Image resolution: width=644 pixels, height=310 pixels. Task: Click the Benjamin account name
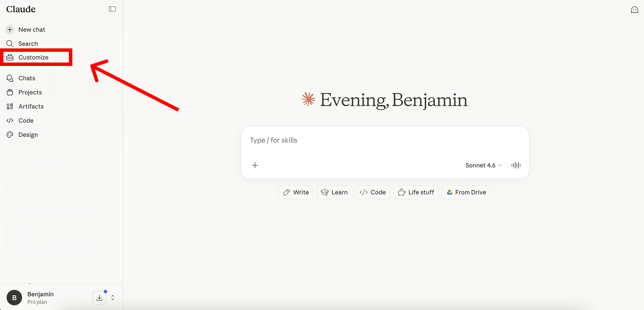click(x=41, y=294)
